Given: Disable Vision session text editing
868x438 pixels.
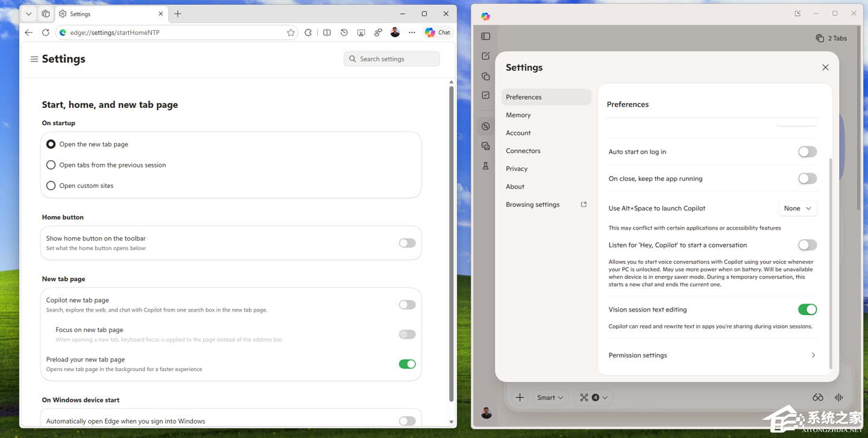Looking at the screenshot, I should (x=808, y=310).
